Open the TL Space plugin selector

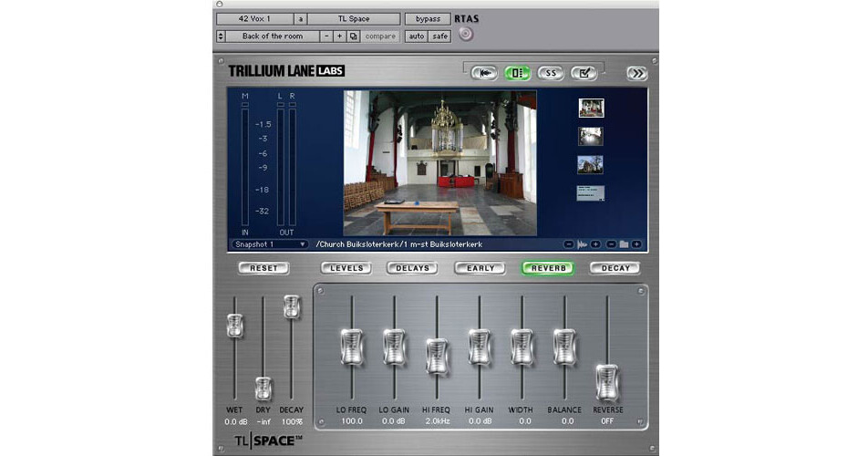click(354, 19)
